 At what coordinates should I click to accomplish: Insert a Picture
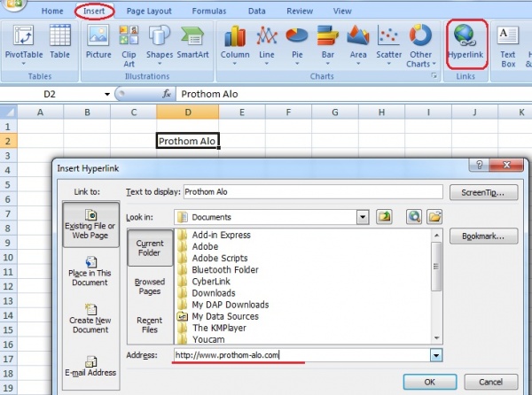98,42
